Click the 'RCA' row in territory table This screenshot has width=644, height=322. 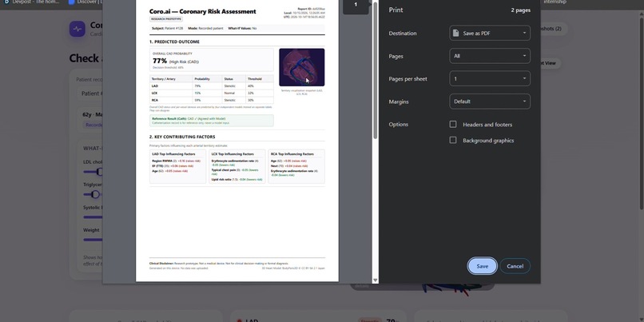(x=212, y=100)
